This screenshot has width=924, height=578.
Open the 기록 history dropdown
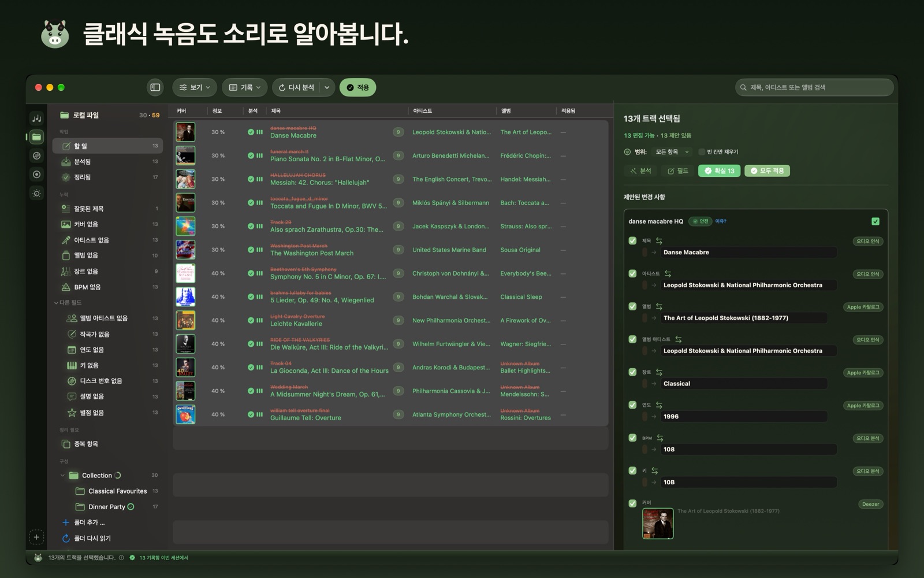coord(245,87)
